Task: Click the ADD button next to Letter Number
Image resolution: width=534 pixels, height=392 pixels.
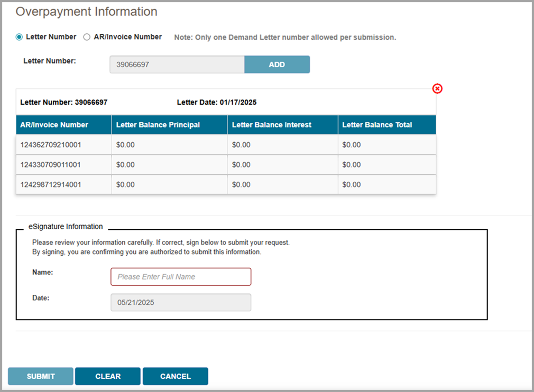Action: coord(277,64)
